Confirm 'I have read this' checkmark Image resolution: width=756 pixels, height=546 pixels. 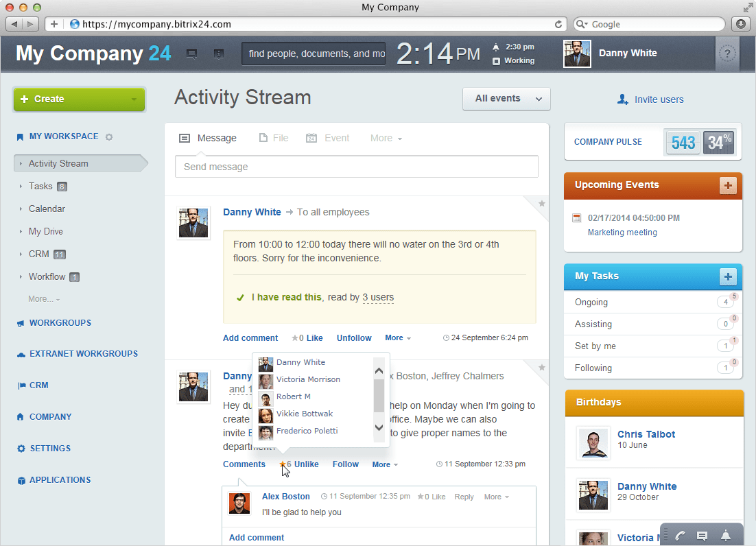click(240, 298)
